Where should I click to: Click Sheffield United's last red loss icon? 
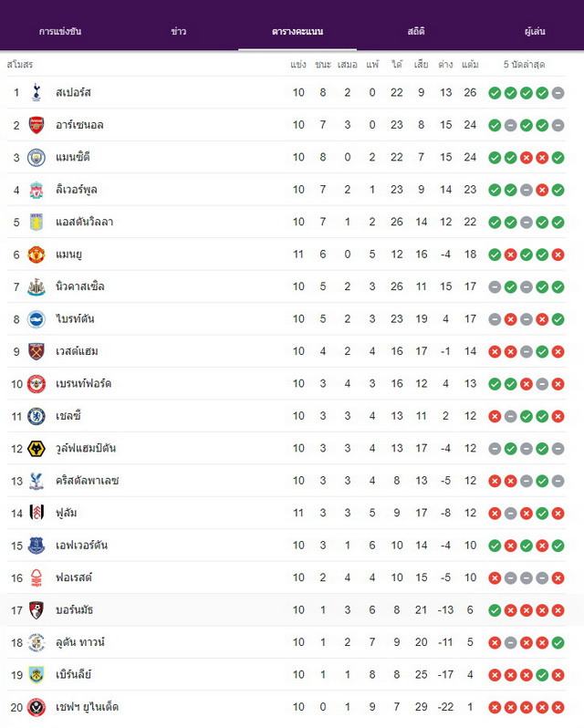(558, 708)
